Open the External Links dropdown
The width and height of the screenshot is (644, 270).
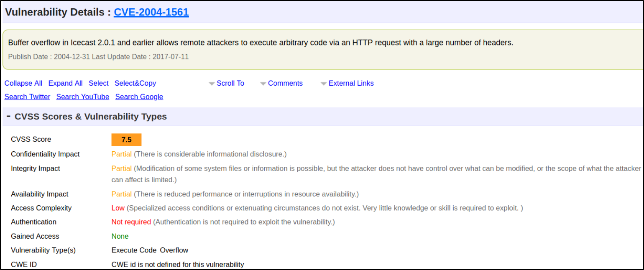(351, 83)
